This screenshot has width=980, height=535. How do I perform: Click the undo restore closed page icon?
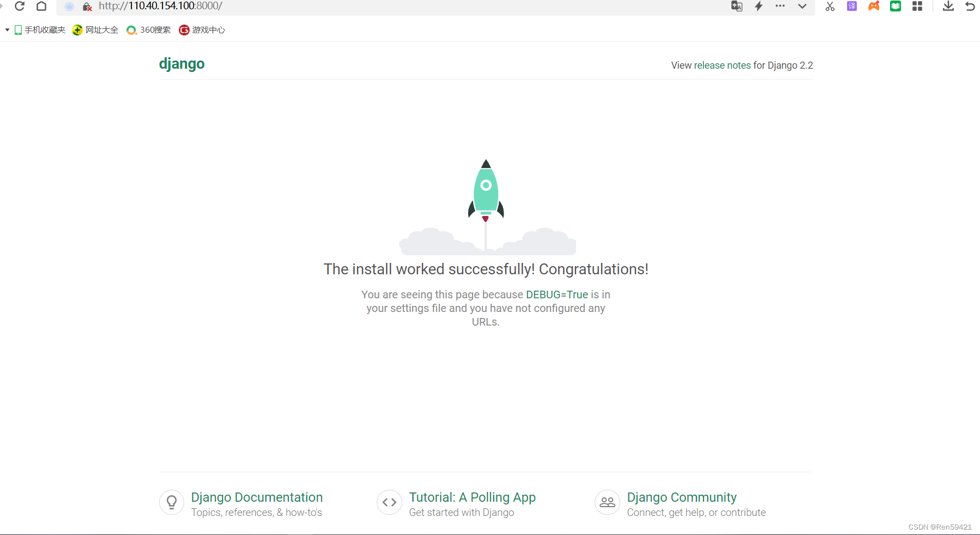pos(970,6)
